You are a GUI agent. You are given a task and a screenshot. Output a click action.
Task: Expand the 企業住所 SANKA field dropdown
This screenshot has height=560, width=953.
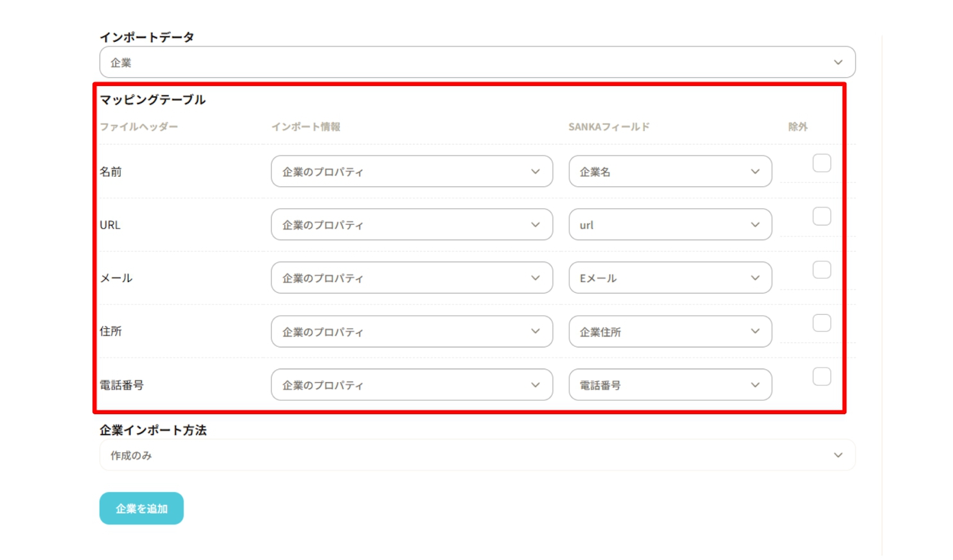tap(670, 331)
